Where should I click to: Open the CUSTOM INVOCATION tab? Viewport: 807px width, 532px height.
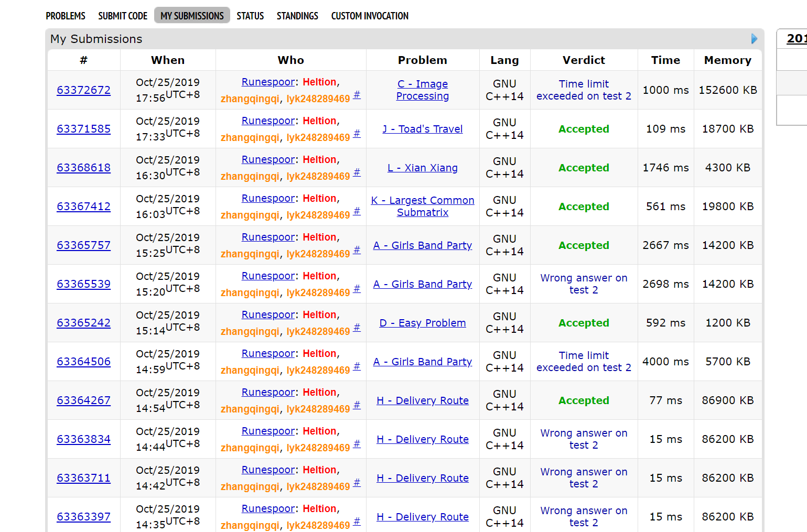point(370,16)
